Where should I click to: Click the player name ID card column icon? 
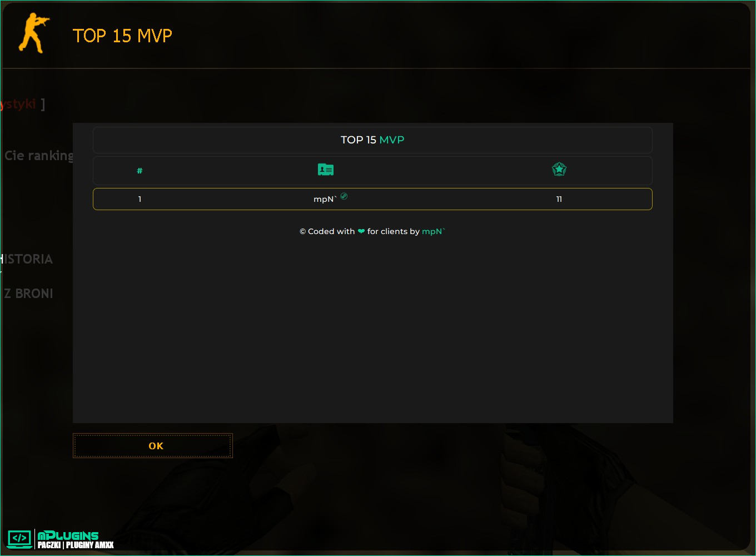pyautogui.click(x=326, y=170)
